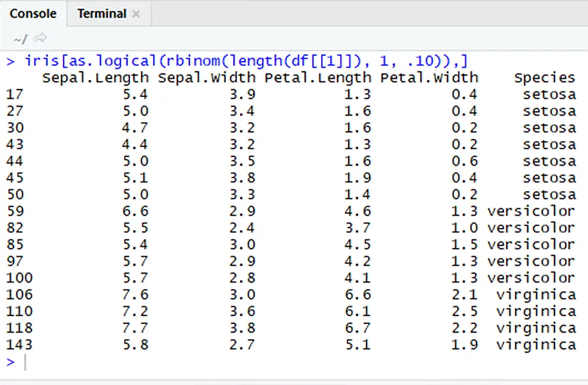Click the Sepal.Width column header

(x=207, y=78)
